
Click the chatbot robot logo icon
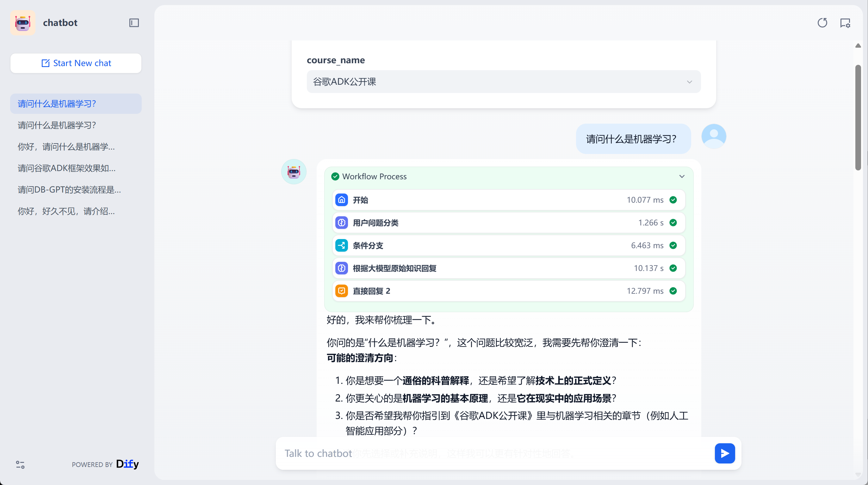(22, 22)
